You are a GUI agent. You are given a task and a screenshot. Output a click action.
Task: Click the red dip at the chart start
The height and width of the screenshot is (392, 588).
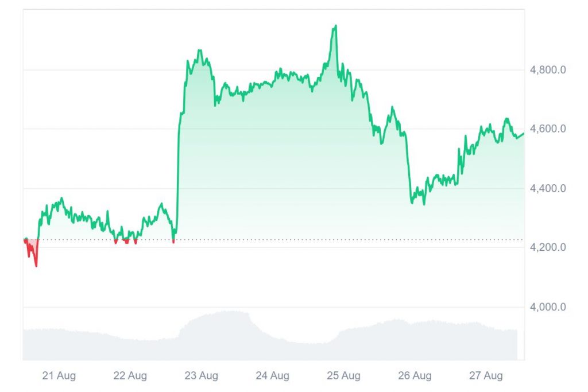point(36,265)
